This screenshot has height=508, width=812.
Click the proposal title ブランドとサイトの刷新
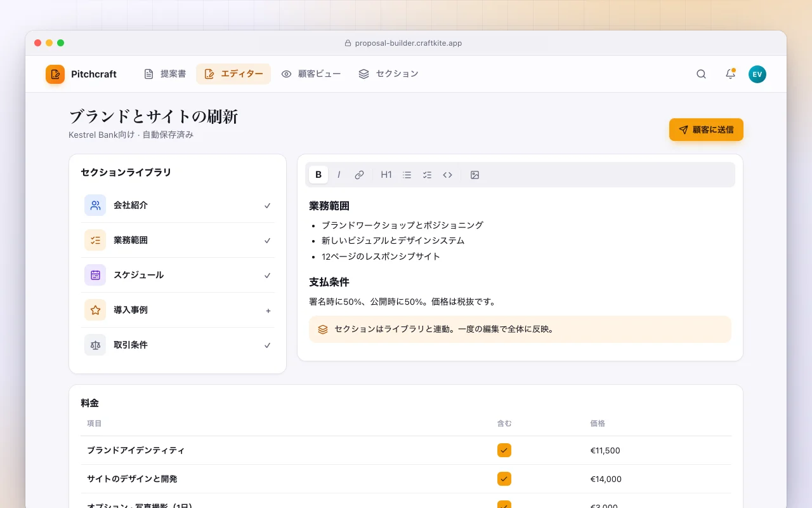(x=154, y=117)
